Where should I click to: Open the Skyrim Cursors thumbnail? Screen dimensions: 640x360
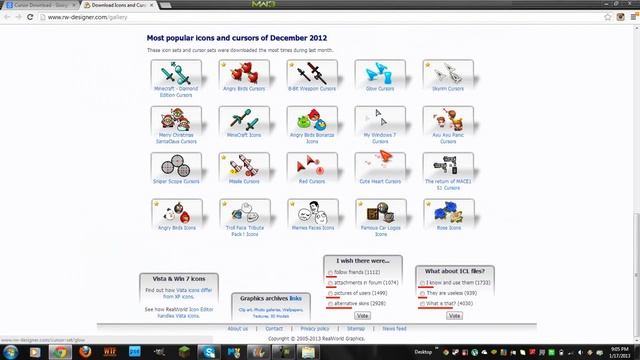(448, 73)
